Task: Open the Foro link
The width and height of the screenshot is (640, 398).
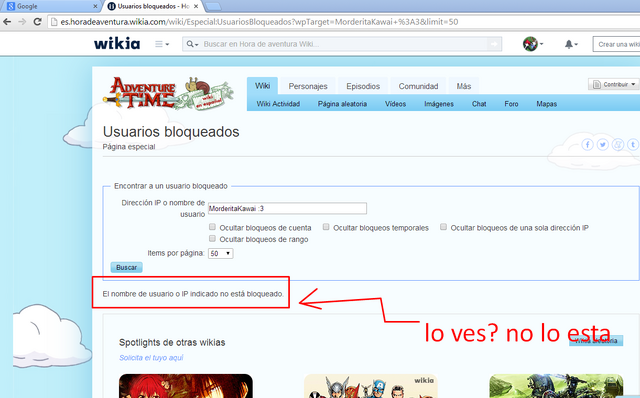Action: 511,104
